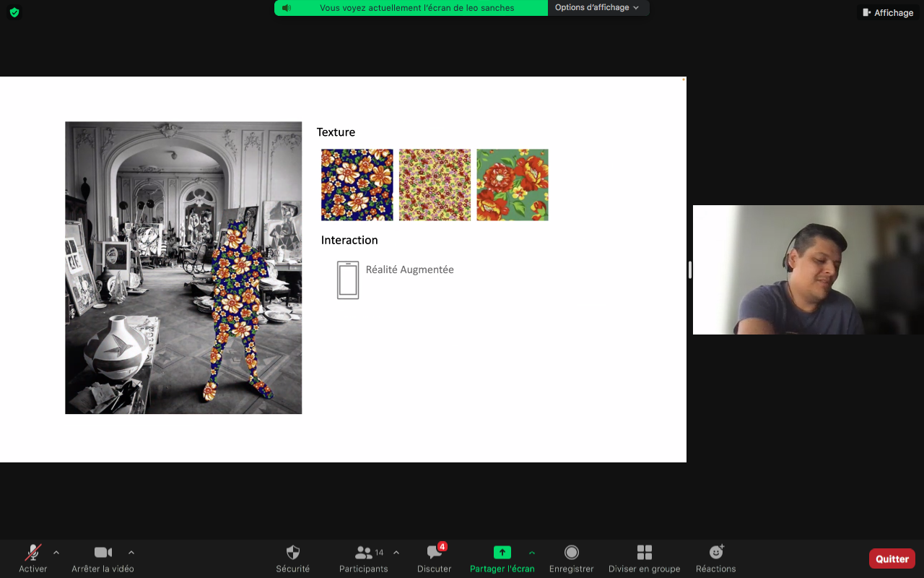This screenshot has width=924, height=578.
Task: Click the red Quitter button
Action: (x=892, y=558)
